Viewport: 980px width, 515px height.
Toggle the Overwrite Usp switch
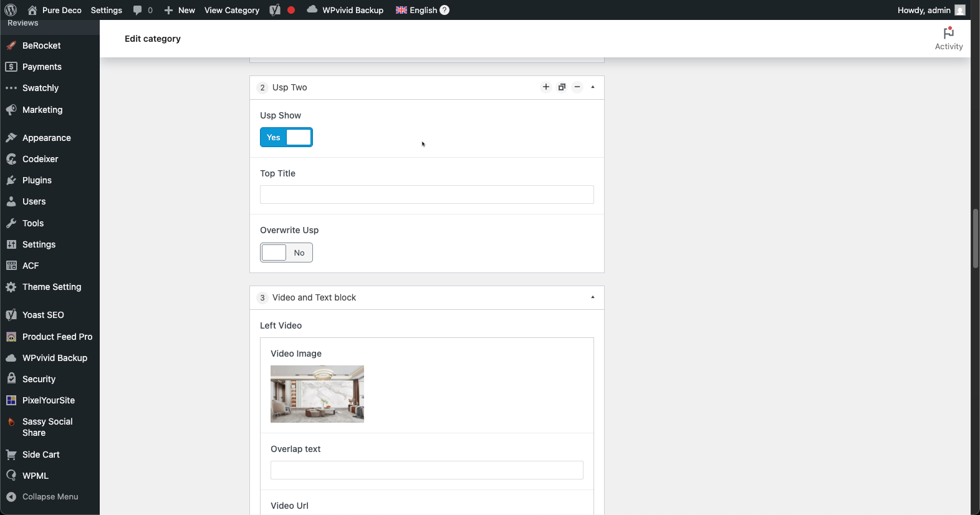tap(286, 253)
